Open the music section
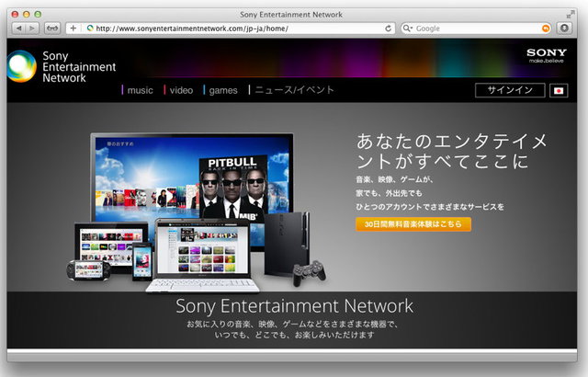588x377 pixels. pyautogui.click(x=137, y=90)
